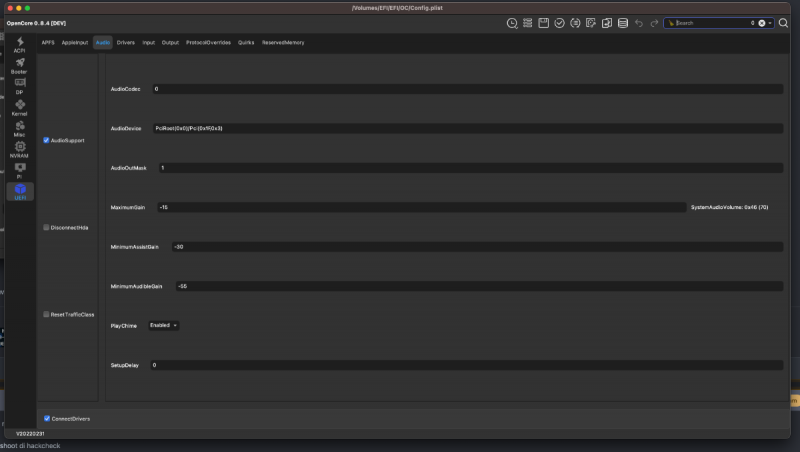Click the broom icon in search box
Viewport: 800px width, 452px height.
671,23
